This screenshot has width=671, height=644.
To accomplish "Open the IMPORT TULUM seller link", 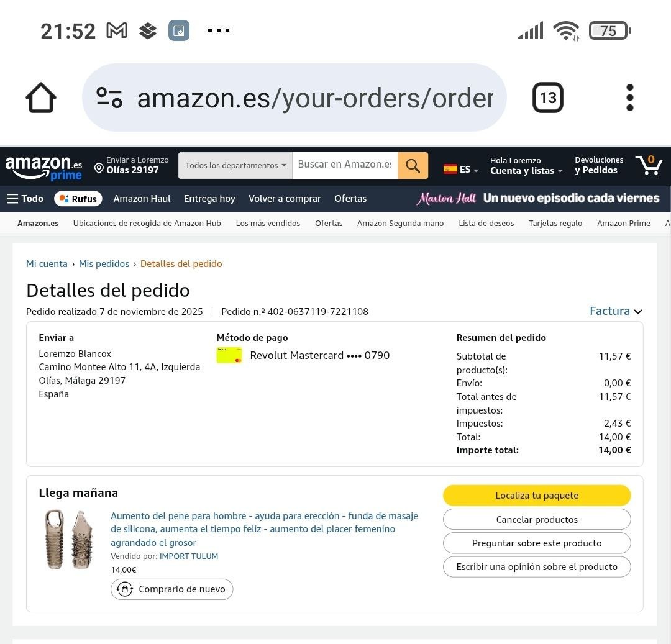I will [x=189, y=556].
